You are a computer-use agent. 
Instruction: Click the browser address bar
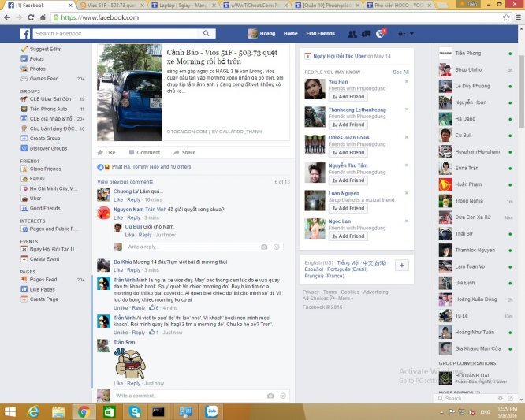(x=276, y=18)
